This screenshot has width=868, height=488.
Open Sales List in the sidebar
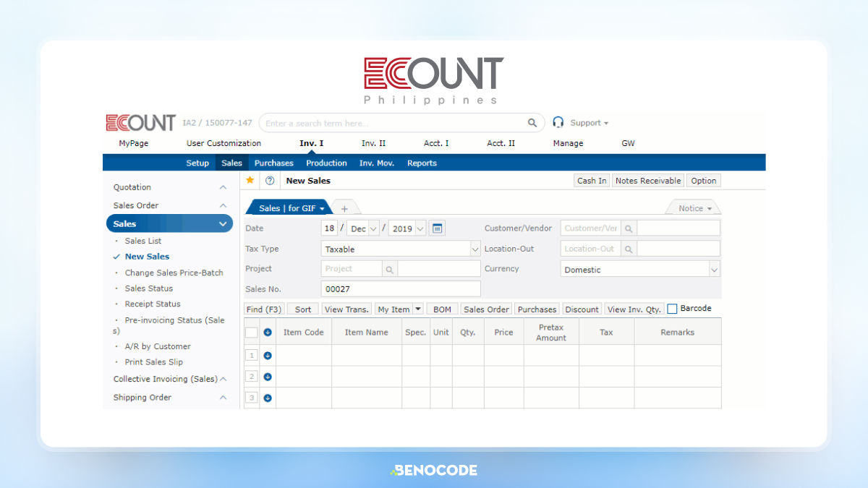point(143,241)
